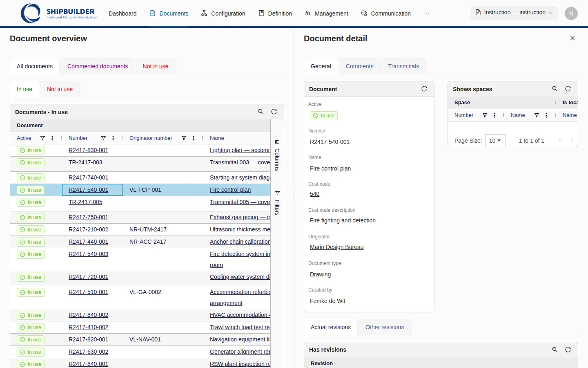Open column menu for Space Number
This screenshot has height=368, width=588.
coord(494,115)
